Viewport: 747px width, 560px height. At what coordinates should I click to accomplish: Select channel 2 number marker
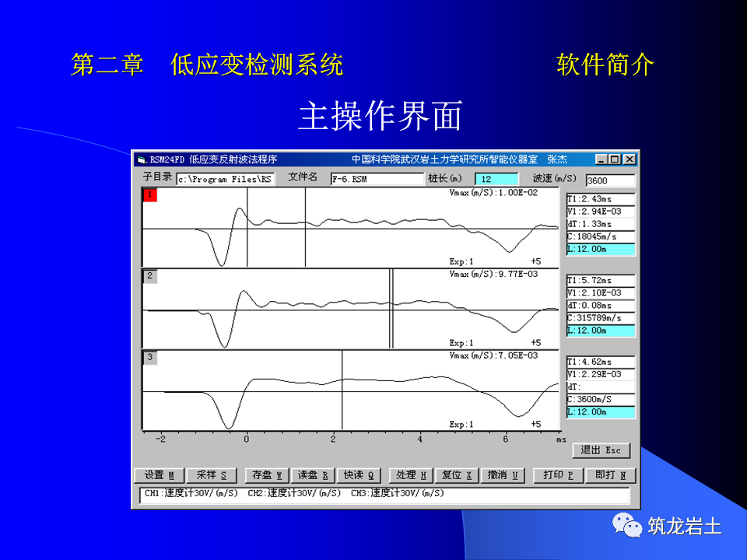tap(150, 275)
